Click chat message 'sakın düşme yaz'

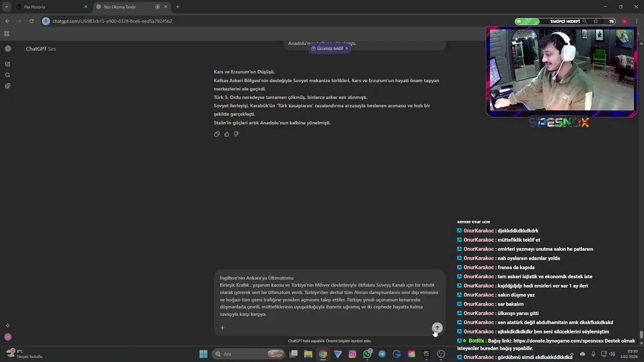click(516, 295)
